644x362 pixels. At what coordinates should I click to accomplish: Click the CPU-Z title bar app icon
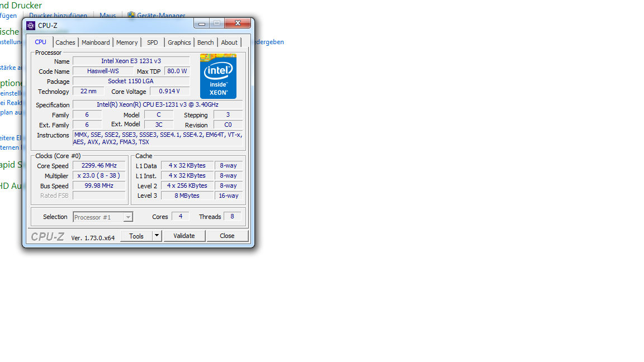click(x=31, y=26)
